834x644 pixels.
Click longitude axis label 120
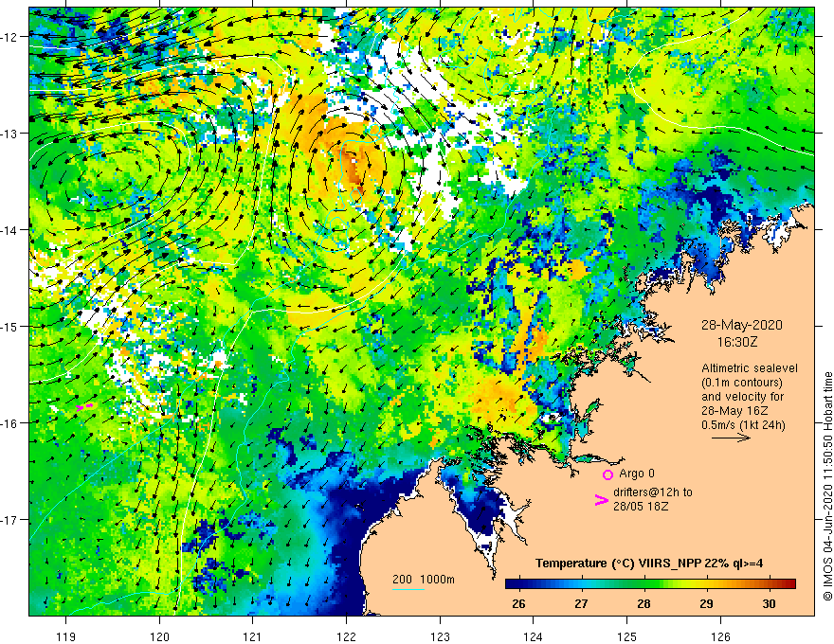click(159, 636)
